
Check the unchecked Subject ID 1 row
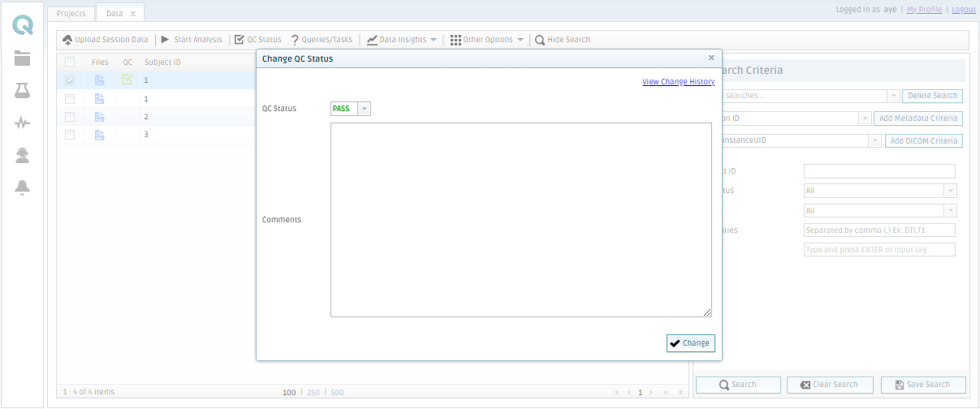(x=70, y=98)
